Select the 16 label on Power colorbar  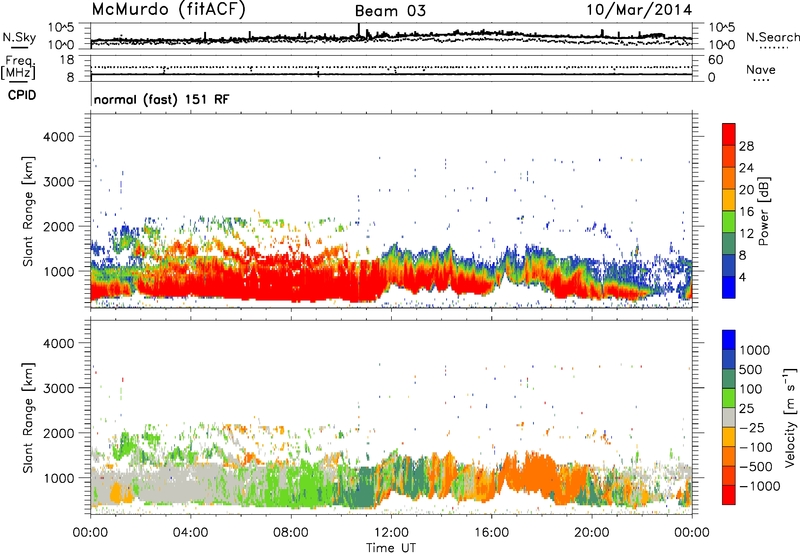click(x=746, y=212)
